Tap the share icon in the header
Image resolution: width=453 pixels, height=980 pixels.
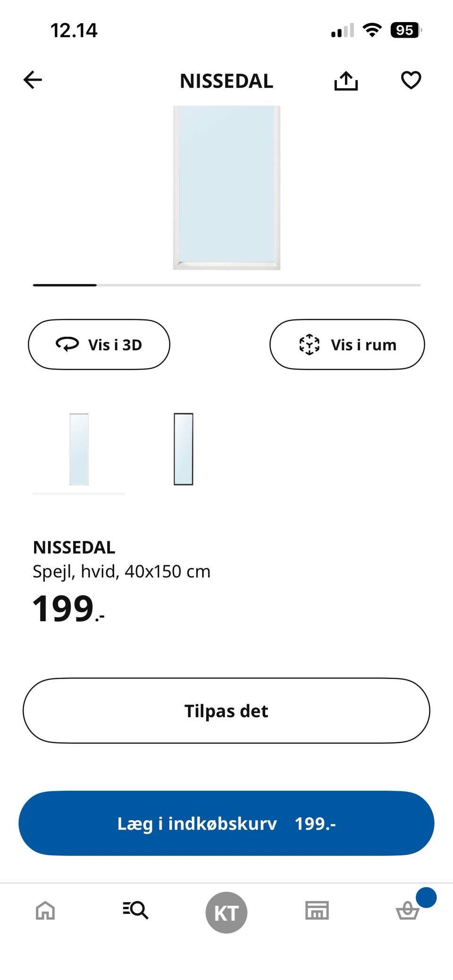[346, 81]
